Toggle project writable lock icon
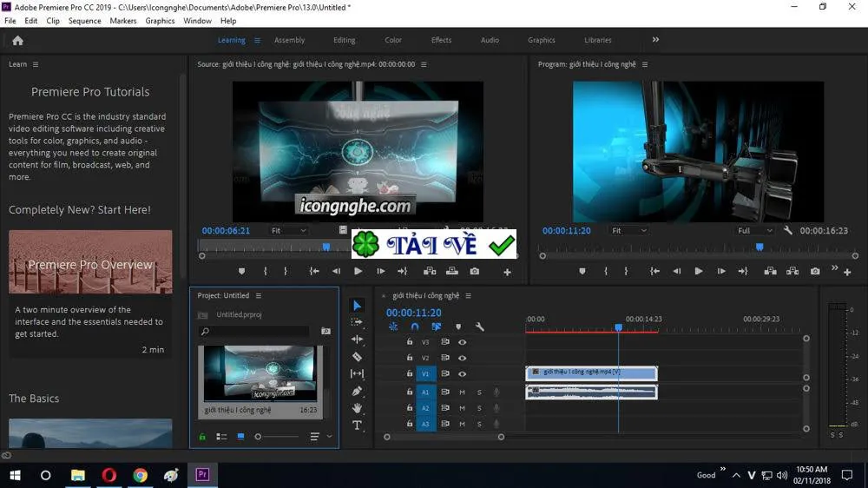The image size is (868, 488). 202,437
